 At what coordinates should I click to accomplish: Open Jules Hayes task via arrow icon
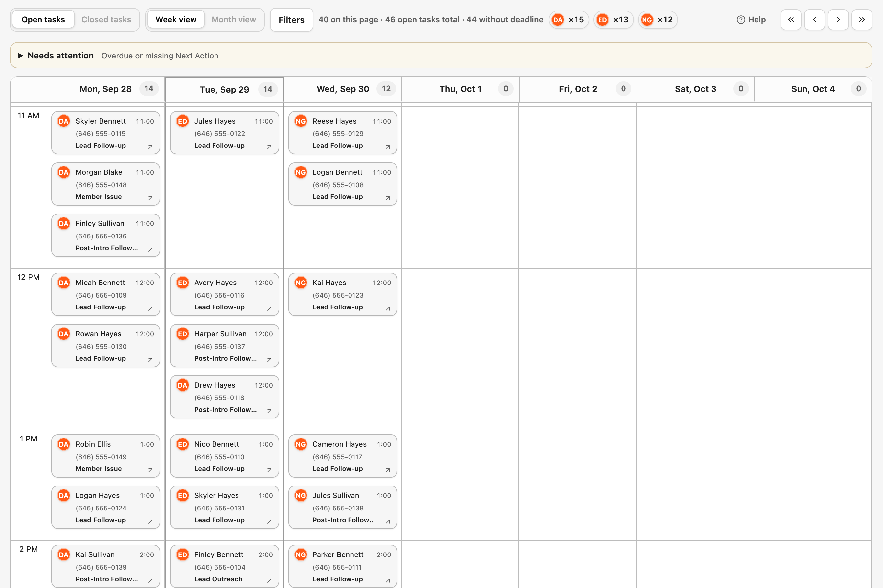coord(269,147)
